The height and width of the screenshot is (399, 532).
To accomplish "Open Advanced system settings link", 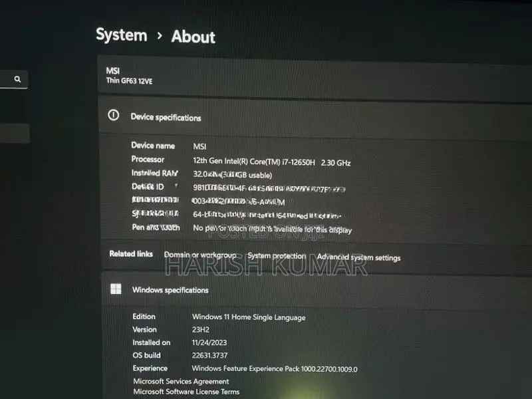I will click(358, 257).
